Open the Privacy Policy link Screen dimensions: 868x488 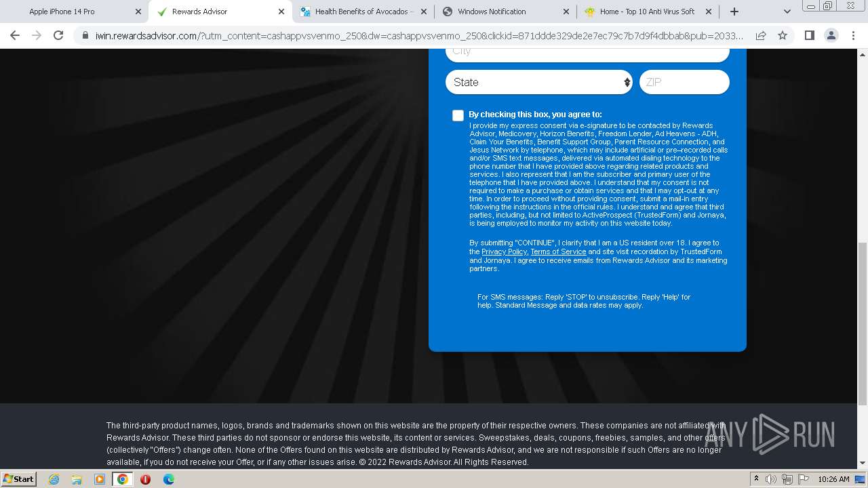coord(504,251)
